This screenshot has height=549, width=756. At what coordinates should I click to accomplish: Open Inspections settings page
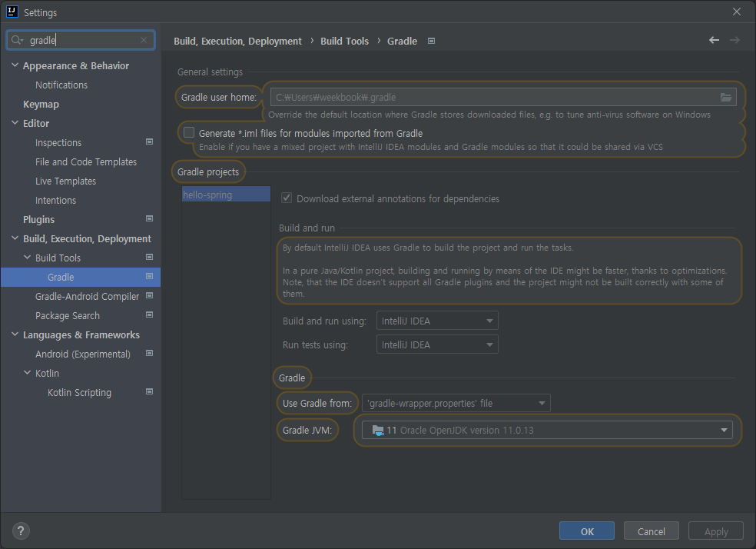tap(58, 143)
